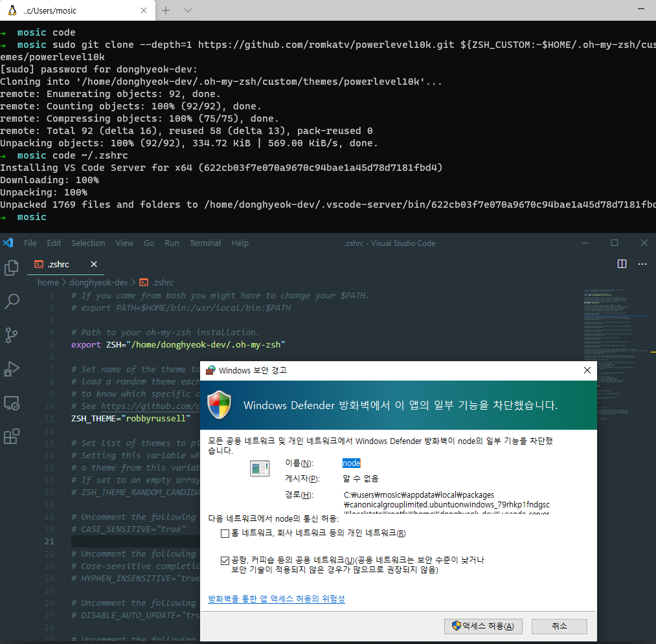Click the ZSH_THEME="robbyrussell" line
Screen dimensions: 656x644
(x=131, y=419)
